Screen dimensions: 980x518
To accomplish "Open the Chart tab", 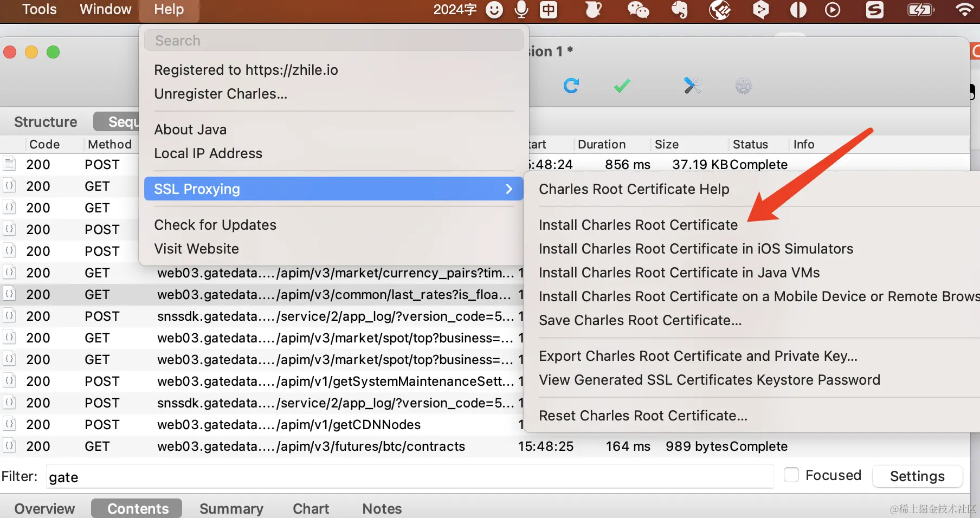I will pos(311,508).
